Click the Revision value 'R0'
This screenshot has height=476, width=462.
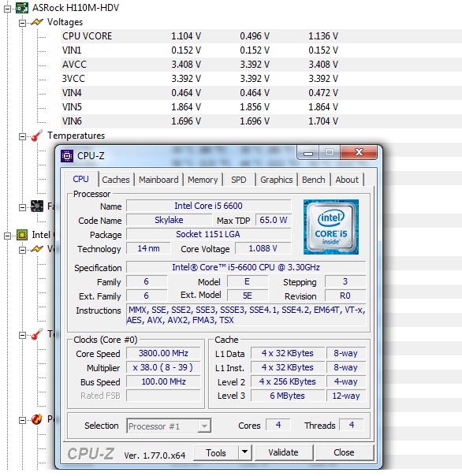pyautogui.click(x=345, y=296)
